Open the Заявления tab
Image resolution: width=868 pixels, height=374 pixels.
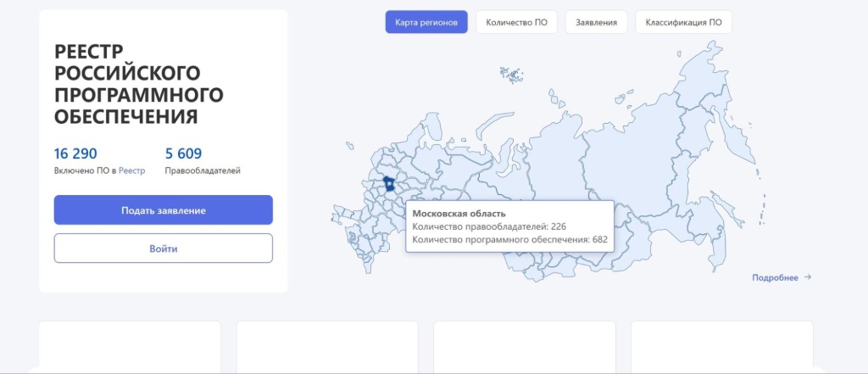pos(596,22)
